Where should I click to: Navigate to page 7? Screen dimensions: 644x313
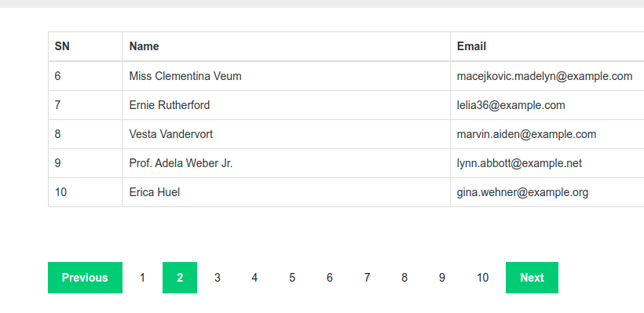(367, 278)
